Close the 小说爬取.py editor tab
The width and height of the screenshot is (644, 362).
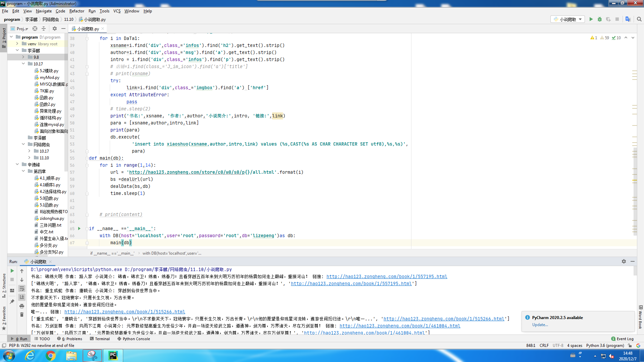click(103, 29)
